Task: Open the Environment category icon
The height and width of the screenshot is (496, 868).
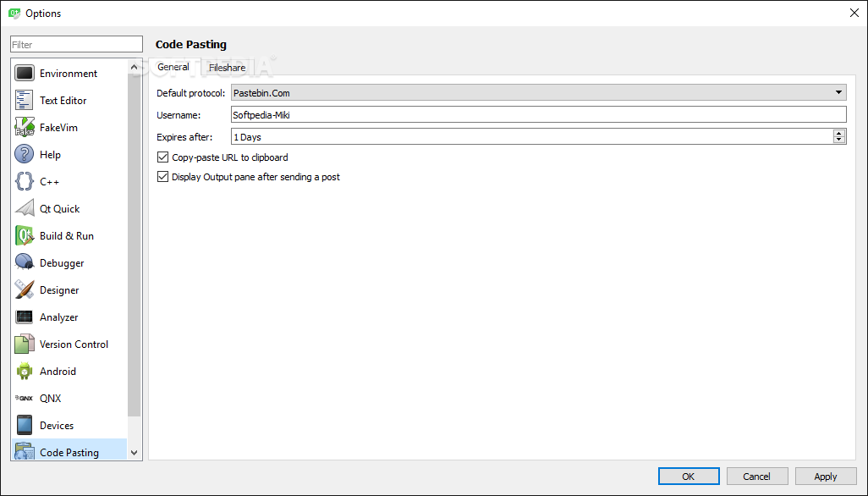Action: point(25,73)
